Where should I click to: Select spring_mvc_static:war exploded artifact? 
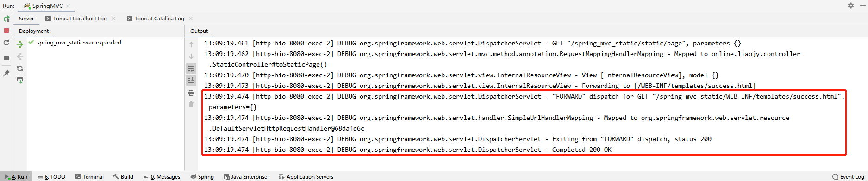click(79, 43)
